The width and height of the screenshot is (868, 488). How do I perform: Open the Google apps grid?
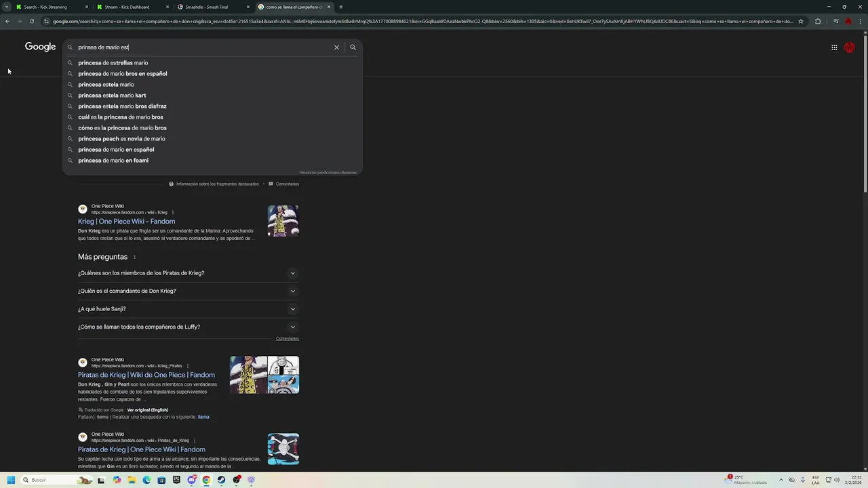(834, 47)
